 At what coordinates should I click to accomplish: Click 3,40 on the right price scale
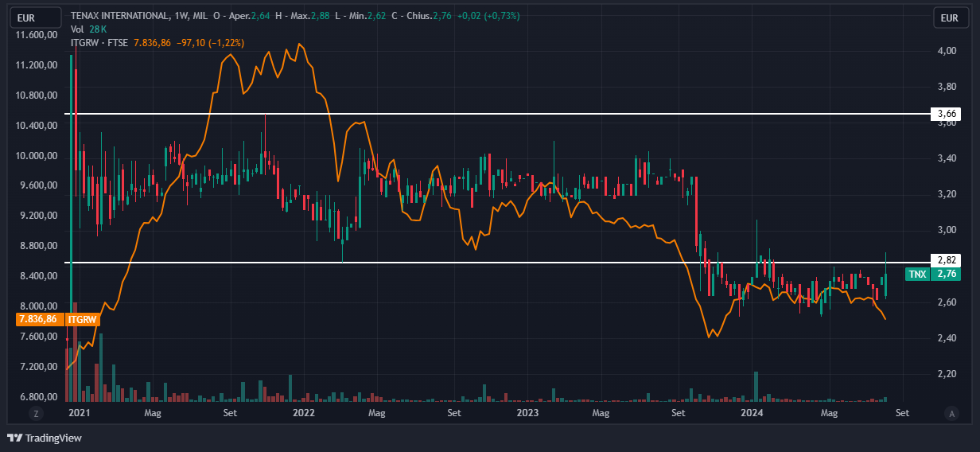pos(947,158)
